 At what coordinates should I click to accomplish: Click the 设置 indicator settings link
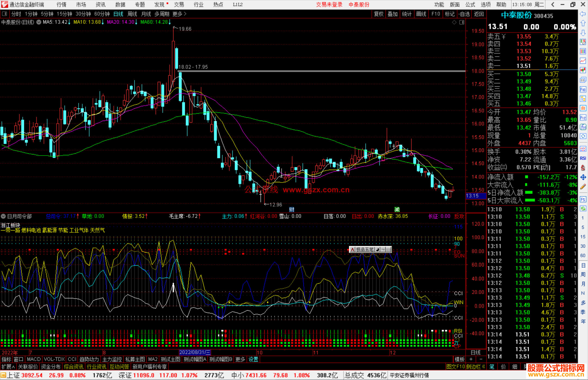click(x=253, y=359)
